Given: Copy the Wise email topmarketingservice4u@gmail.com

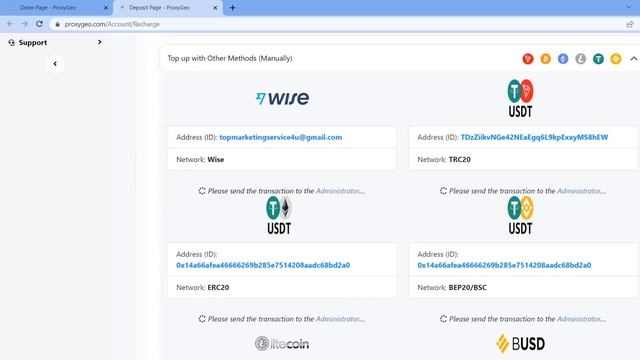Looking at the screenshot, I should [x=281, y=138].
